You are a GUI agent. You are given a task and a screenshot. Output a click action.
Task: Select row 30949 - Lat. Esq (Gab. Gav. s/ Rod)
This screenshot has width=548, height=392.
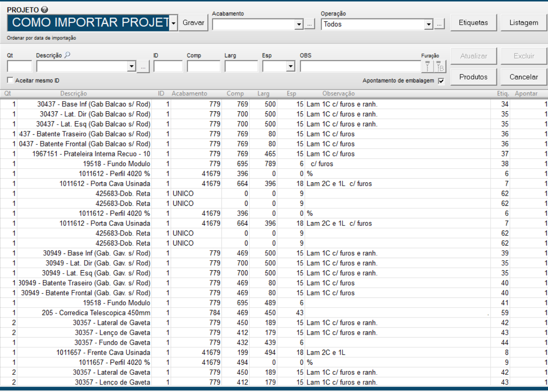pyautogui.click(x=274, y=273)
